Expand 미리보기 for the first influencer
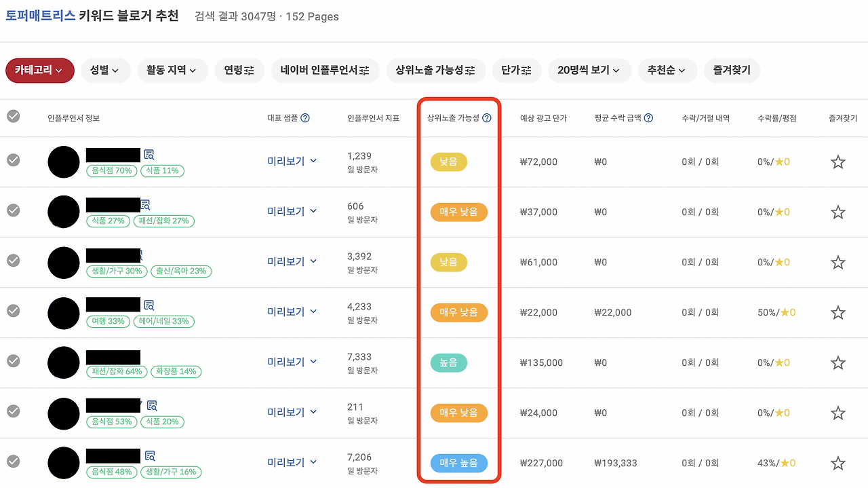Image resolution: width=868 pixels, height=488 pixels. tap(292, 161)
